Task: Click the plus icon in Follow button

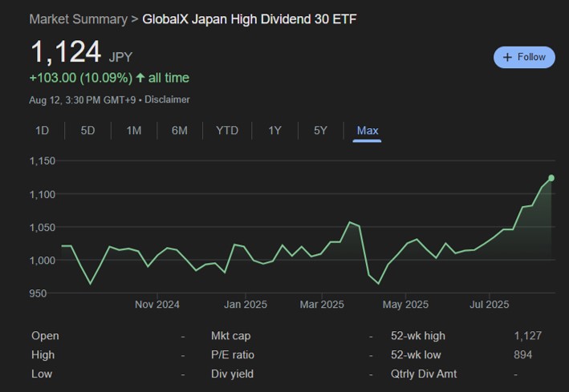Action: 507,57
